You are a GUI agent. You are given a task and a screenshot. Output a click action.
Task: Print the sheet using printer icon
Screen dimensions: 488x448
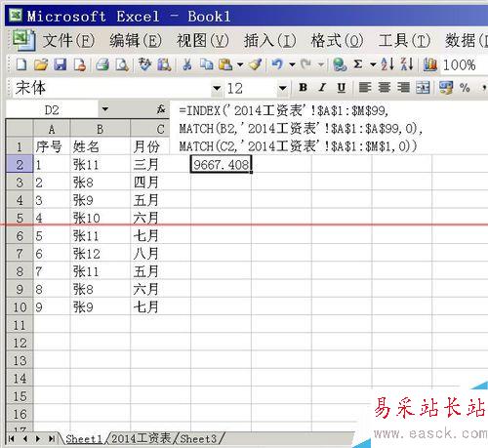(102, 64)
